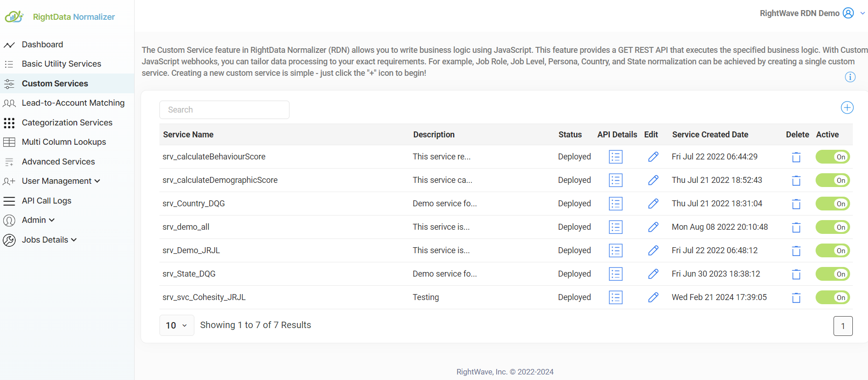
Task: Expand the User Management menu
Action: 61,181
